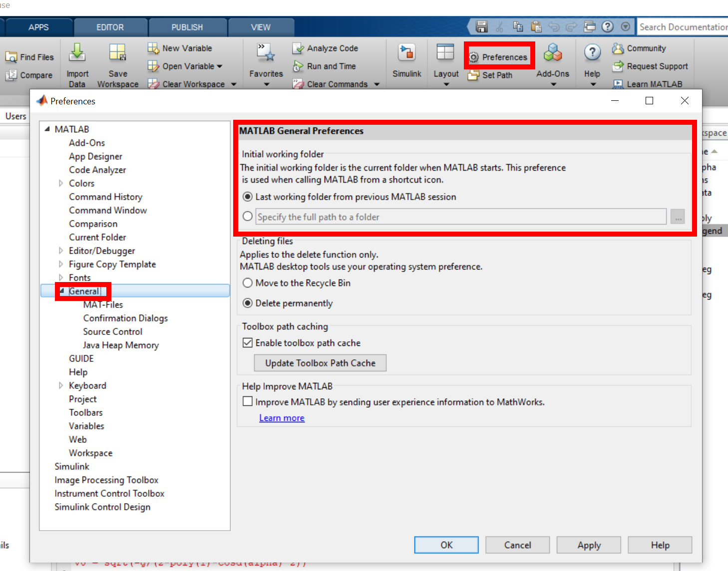Click the Open Variable icon
The image size is (728, 571).
(x=153, y=66)
